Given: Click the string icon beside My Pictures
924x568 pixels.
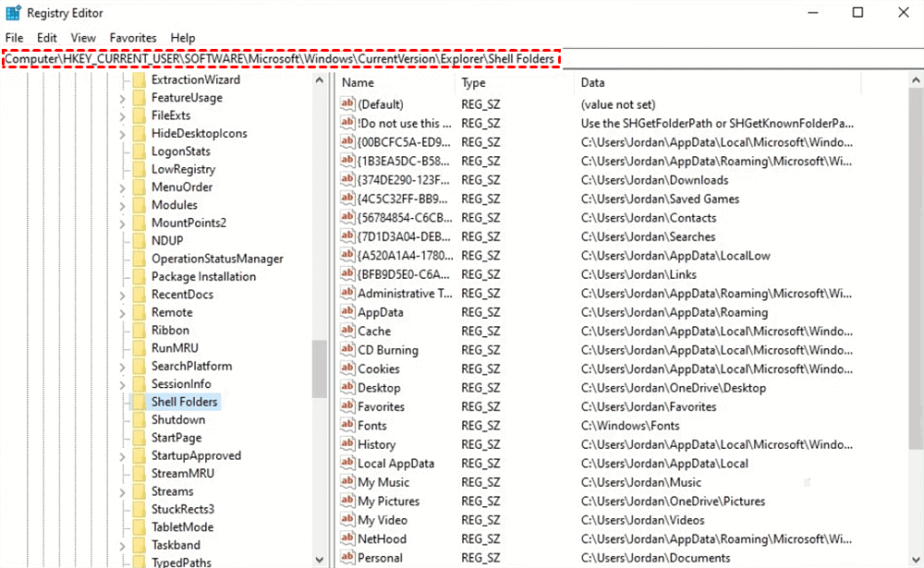Looking at the screenshot, I should [x=347, y=501].
